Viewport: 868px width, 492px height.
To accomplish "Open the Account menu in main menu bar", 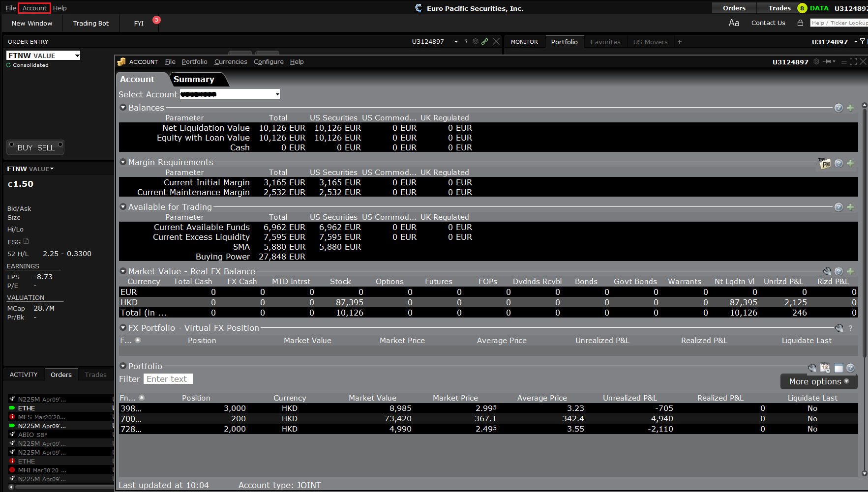I will tap(34, 8).
